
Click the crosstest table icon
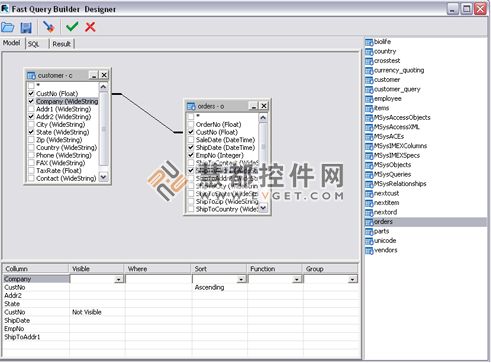[369, 61]
